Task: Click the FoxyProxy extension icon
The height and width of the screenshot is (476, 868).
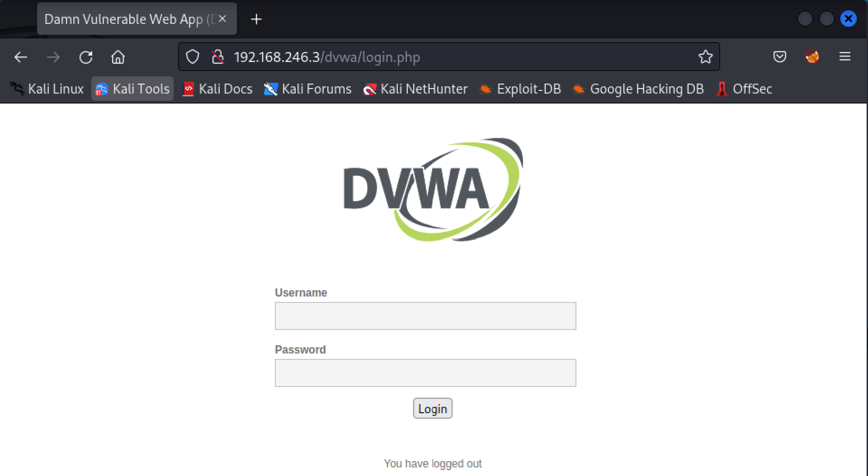Action: [812, 57]
